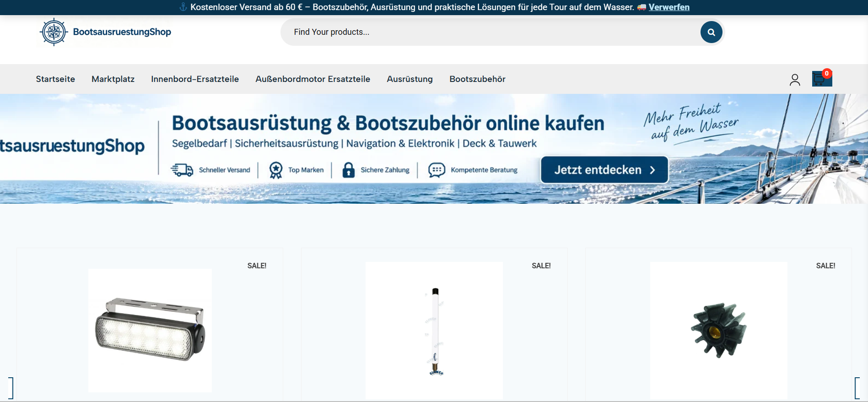This screenshot has height=402, width=868.
Task: Go to Startseite menu item
Action: tap(55, 79)
